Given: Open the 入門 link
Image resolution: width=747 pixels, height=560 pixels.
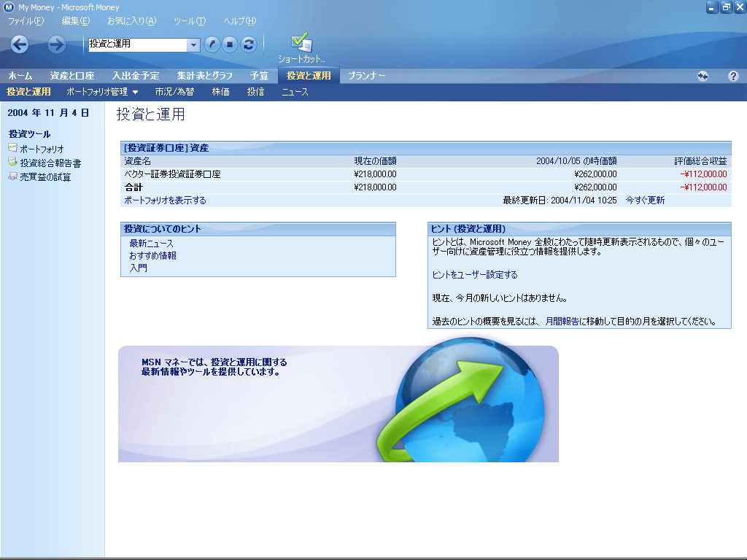Looking at the screenshot, I should pos(138,268).
